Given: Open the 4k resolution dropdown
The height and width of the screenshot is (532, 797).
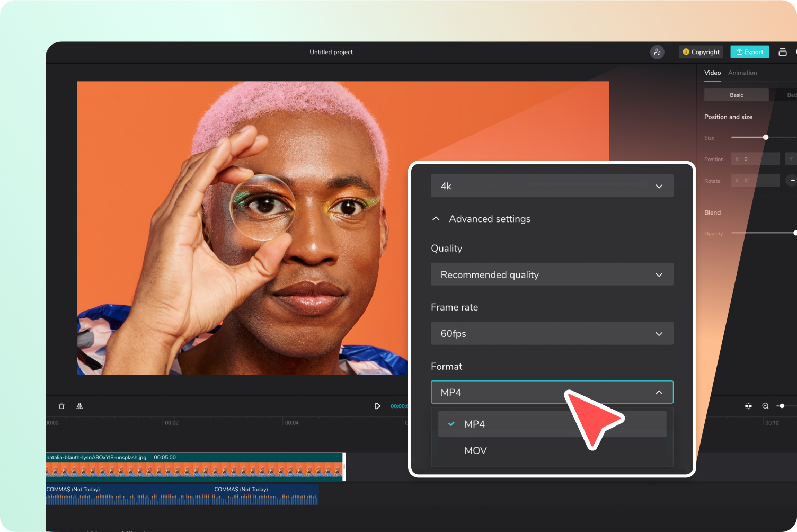Looking at the screenshot, I should pyautogui.click(x=552, y=186).
